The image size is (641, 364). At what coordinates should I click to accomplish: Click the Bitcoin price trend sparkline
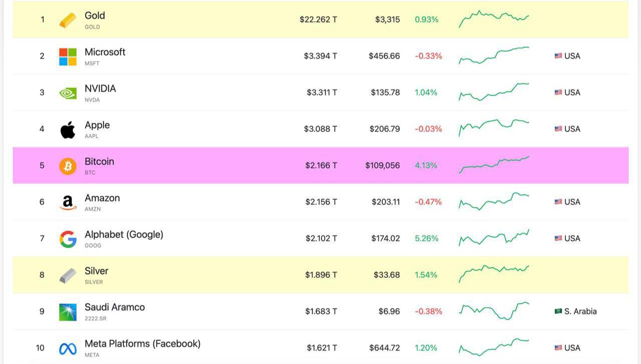(x=494, y=165)
